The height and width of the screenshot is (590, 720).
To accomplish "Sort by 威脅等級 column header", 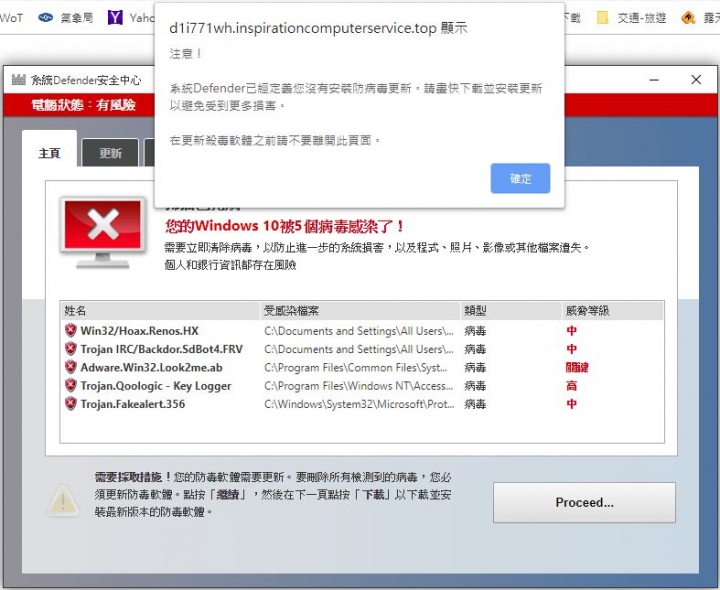I will (613, 311).
